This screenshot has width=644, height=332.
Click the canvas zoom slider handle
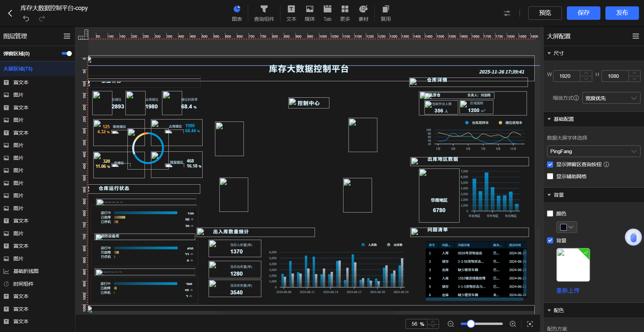471,324
